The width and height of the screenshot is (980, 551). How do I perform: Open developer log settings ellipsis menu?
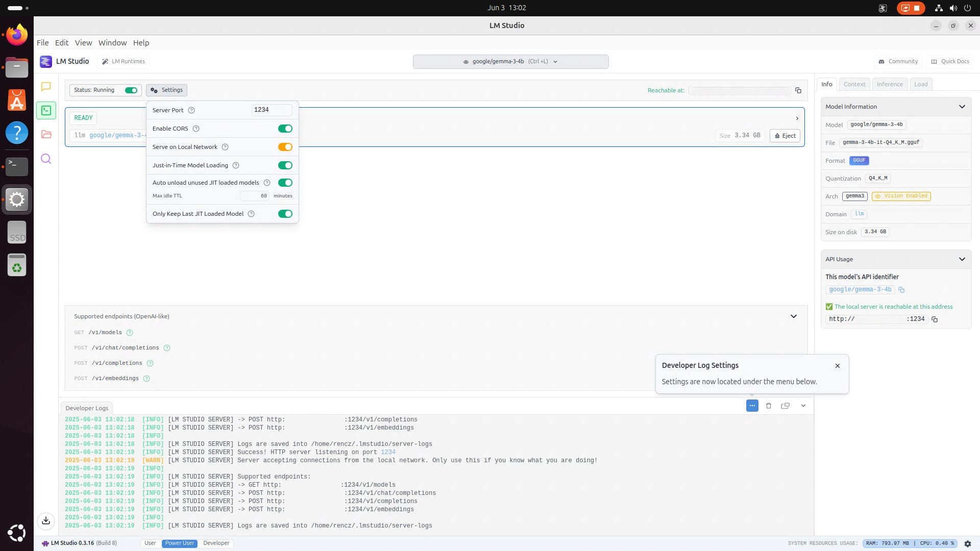point(752,406)
